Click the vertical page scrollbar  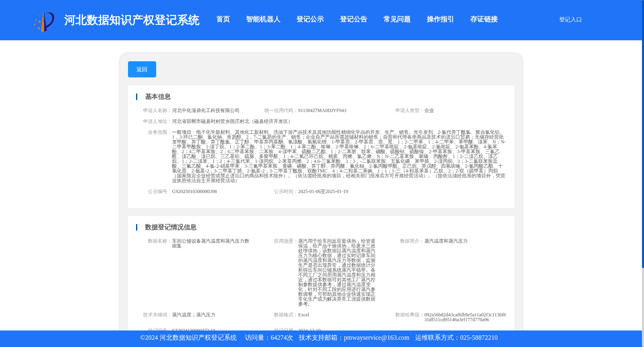643,134
